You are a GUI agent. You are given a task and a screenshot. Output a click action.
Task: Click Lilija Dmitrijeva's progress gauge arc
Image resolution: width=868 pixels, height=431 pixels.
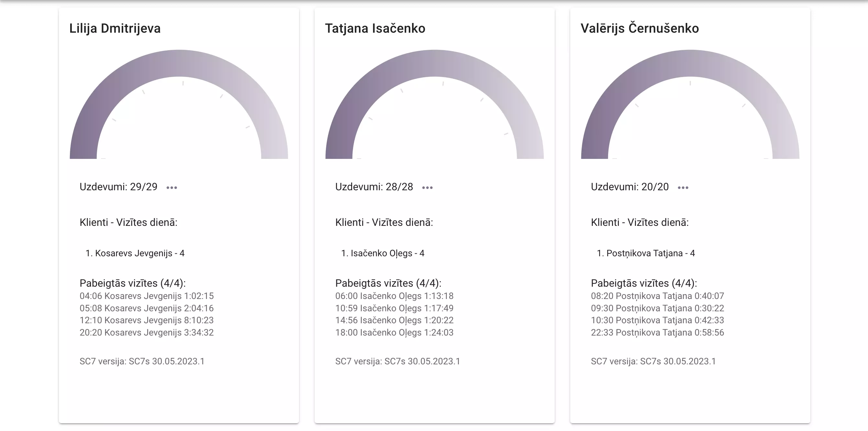179,63
